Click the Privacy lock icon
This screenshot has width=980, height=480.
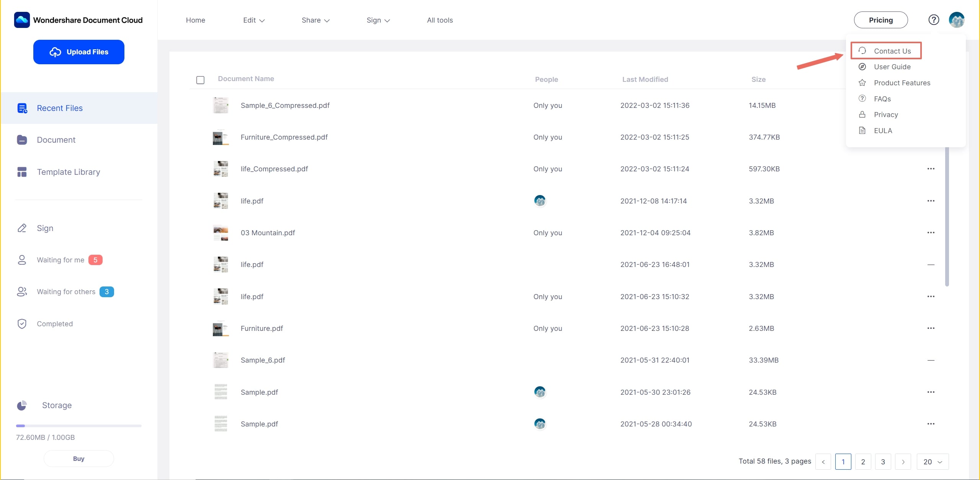[x=862, y=115]
